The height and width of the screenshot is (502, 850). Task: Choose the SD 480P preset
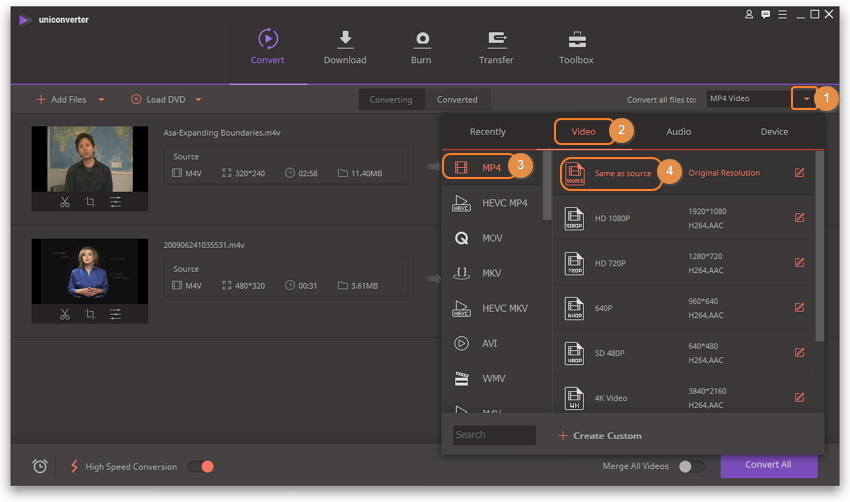point(683,353)
